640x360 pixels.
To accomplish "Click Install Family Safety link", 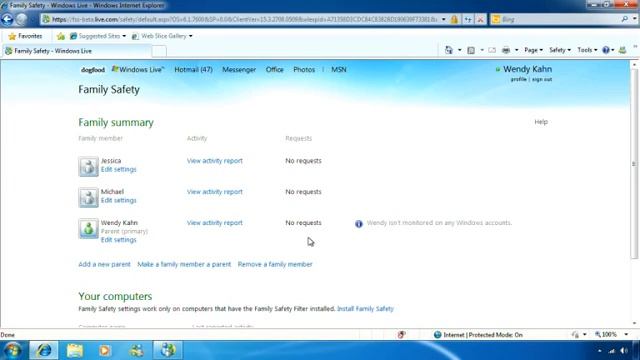I will 365,309.
